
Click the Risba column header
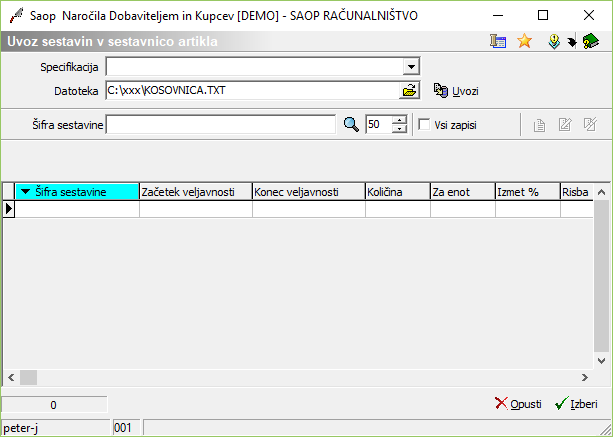pos(577,192)
